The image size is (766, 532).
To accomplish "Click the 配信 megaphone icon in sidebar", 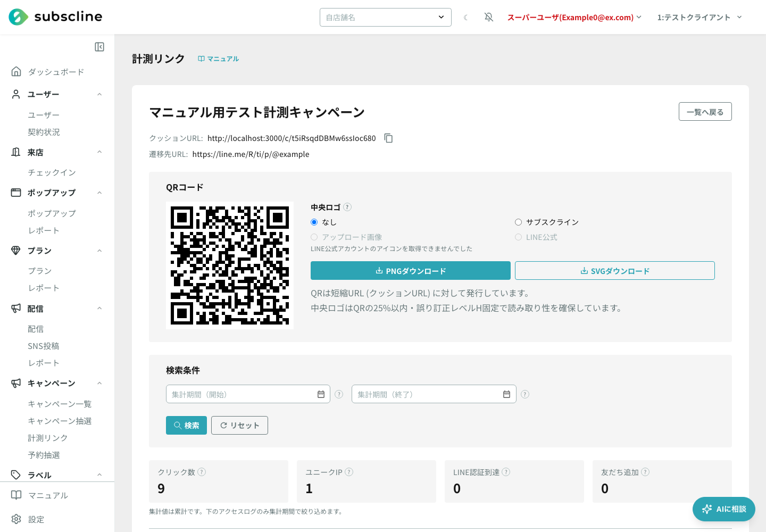I will [x=16, y=309].
